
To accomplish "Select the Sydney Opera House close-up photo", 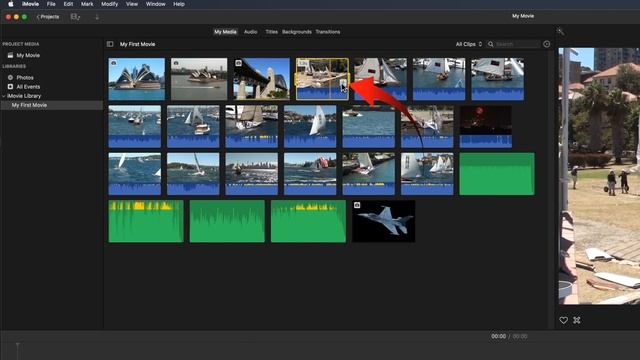I will click(x=137, y=79).
